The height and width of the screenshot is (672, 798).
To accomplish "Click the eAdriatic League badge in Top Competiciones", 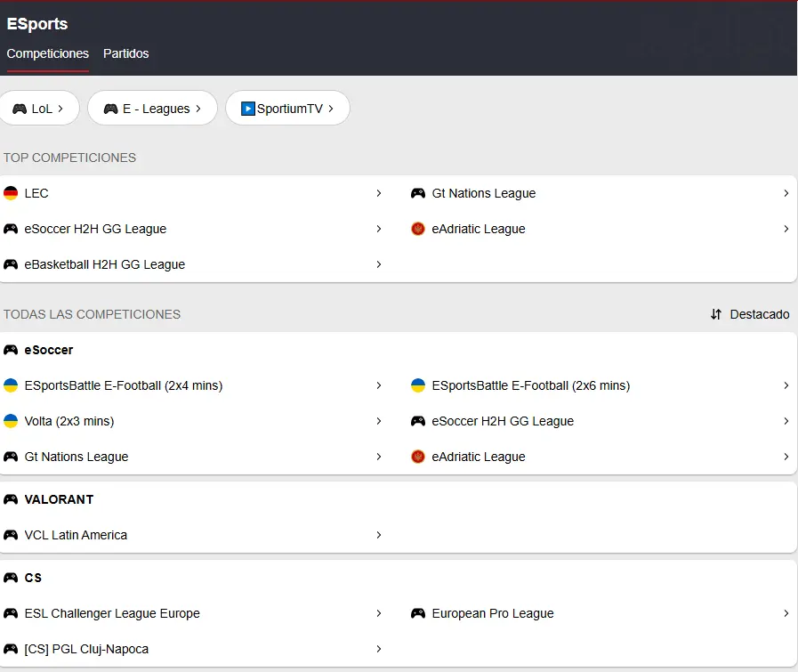I will point(417,229).
